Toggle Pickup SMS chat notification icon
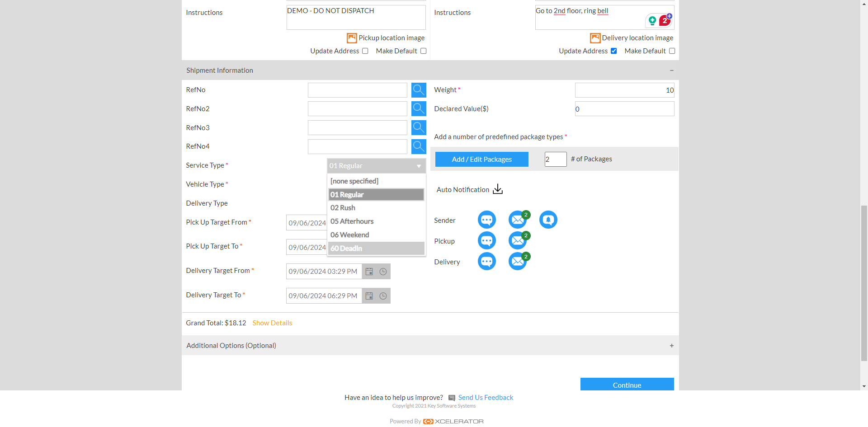Viewport: 868px width, 427px height. 487,241
